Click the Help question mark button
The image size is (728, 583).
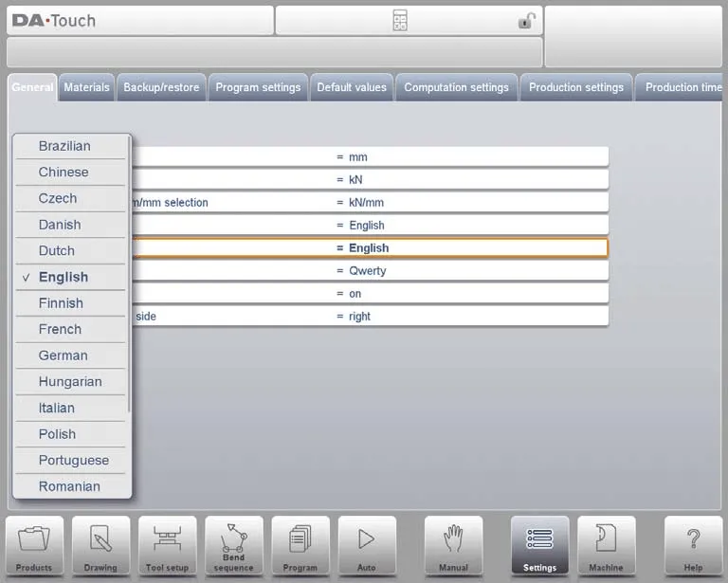coord(693,545)
